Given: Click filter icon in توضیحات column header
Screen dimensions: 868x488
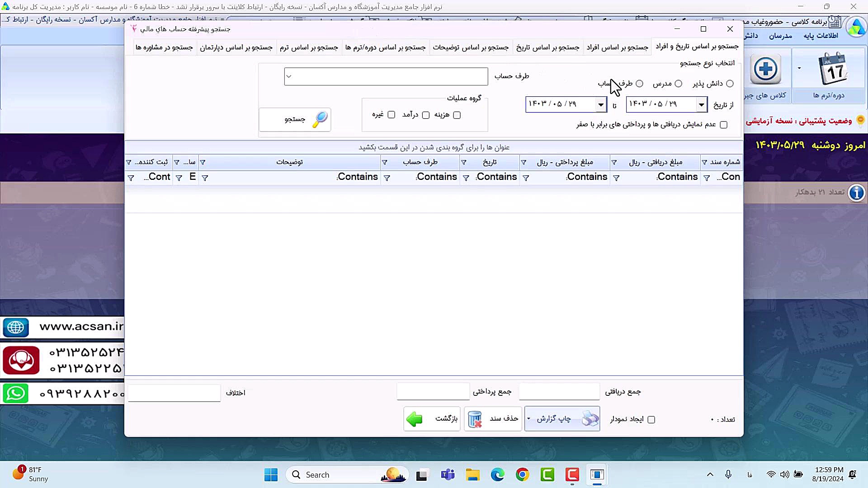Looking at the screenshot, I should point(203,162).
